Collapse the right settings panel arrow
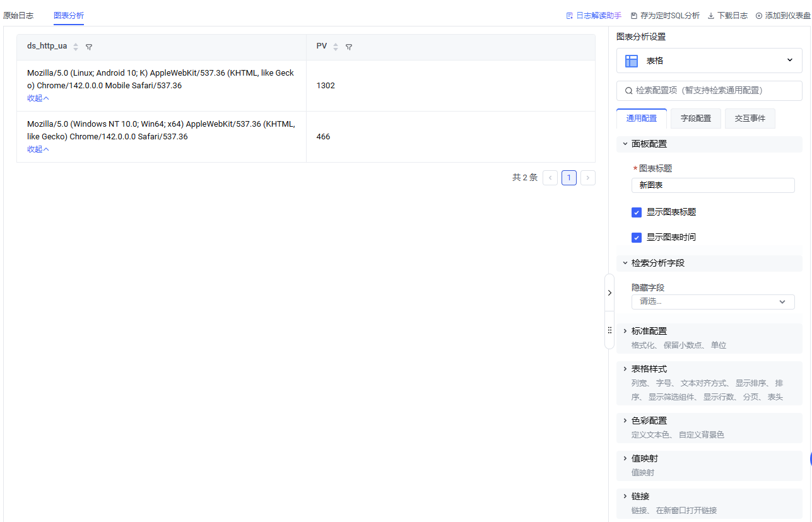 tap(609, 293)
